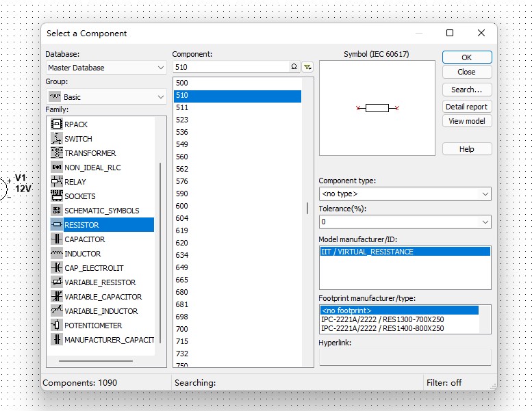This screenshot has height=411, width=532.
Task: Select component value 562
Action: pyautogui.click(x=237, y=169)
